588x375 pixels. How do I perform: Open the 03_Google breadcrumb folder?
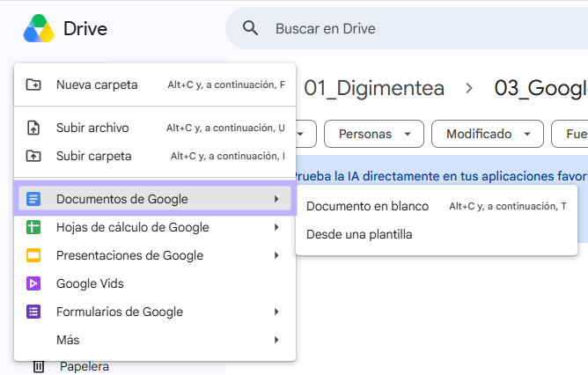coord(540,88)
